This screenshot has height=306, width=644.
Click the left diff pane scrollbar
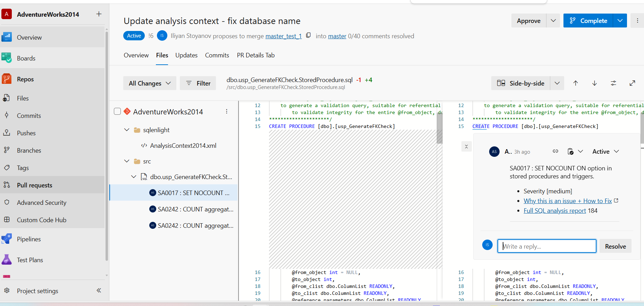(x=440, y=129)
